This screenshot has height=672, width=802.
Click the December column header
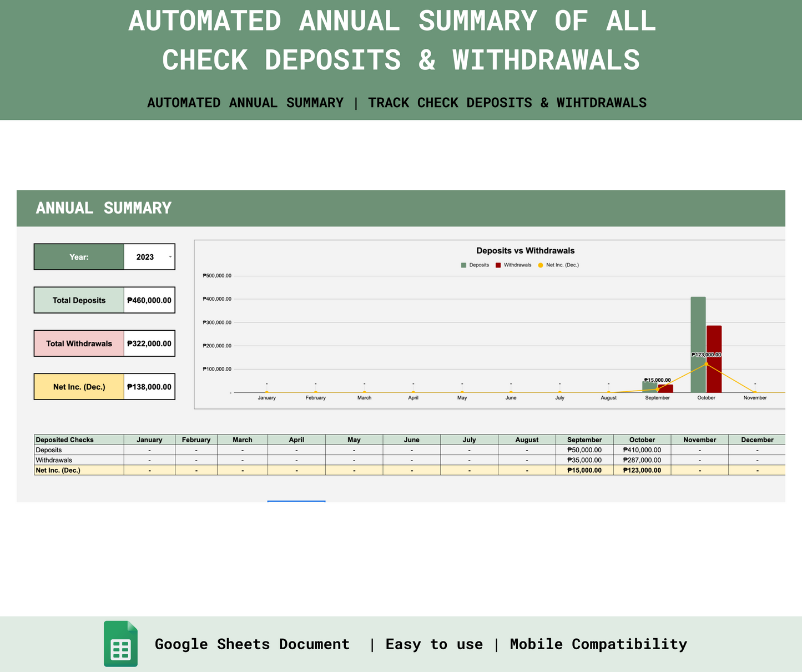pyautogui.click(x=757, y=439)
